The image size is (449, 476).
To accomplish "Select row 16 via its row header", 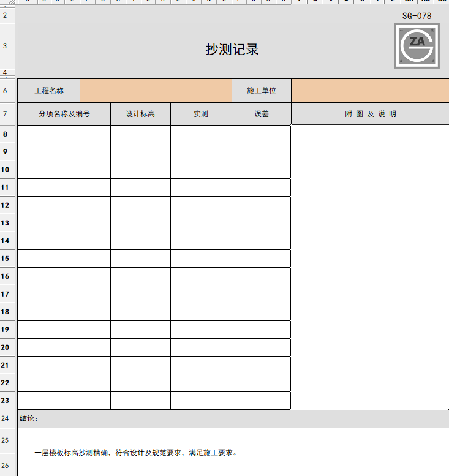I will (x=7, y=276).
